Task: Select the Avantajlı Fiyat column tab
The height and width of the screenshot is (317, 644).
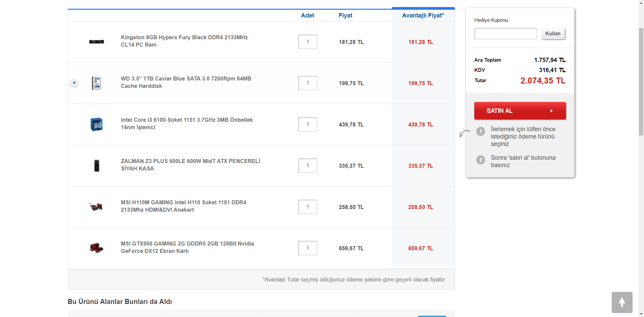Action: click(x=423, y=15)
